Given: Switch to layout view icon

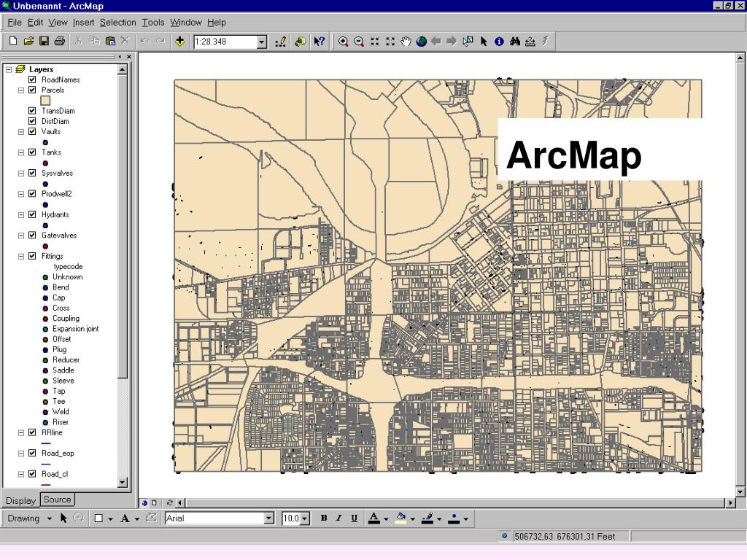Looking at the screenshot, I should coord(155,502).
